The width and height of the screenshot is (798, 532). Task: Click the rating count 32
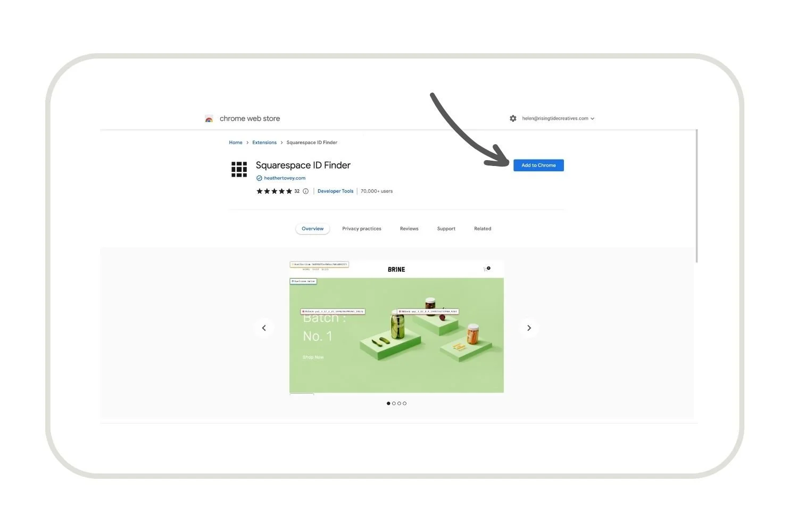coord(297,192)
